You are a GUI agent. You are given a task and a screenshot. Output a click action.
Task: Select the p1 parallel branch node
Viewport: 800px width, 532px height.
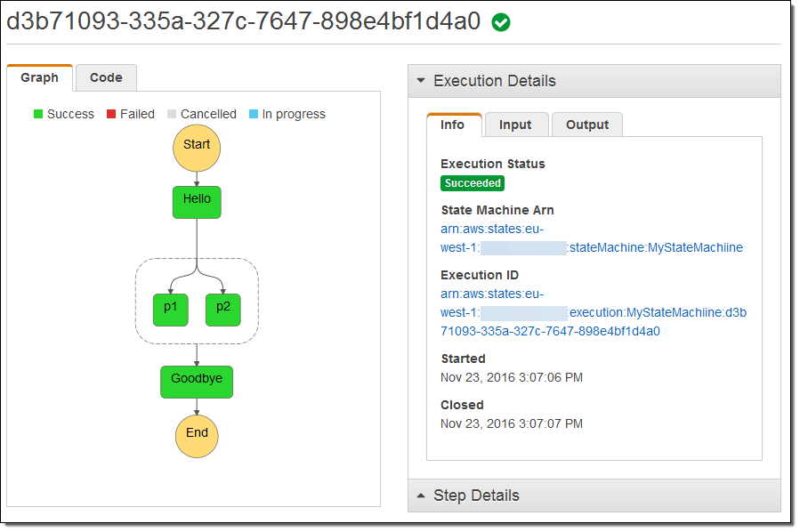coord(170,309)
